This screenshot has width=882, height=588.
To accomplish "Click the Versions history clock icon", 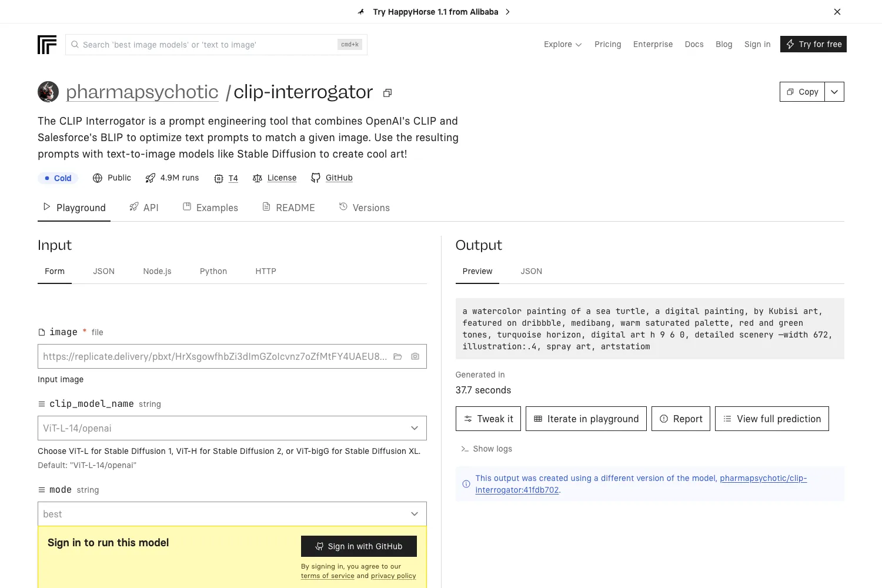I will point(343,206).
